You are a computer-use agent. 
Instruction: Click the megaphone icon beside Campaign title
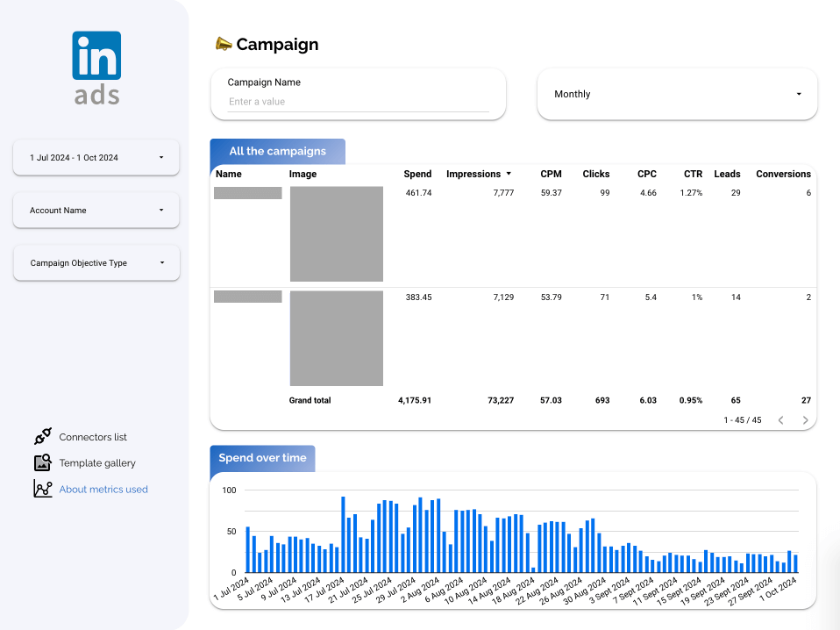click(x=224, y=44)
